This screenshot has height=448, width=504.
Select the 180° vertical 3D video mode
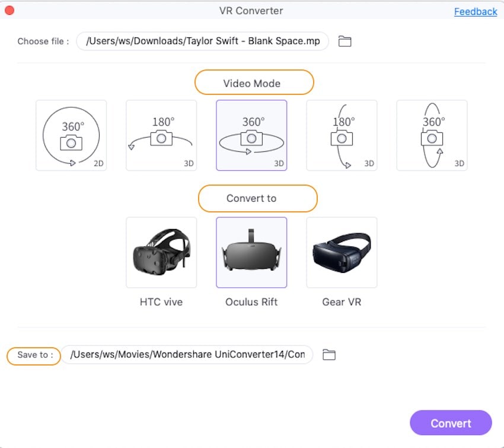(342, 135)
